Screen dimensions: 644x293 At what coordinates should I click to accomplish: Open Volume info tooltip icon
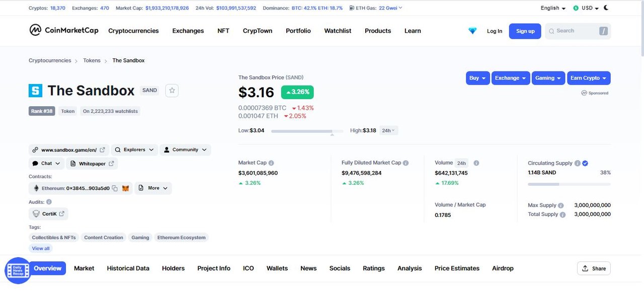pyautogui.click(x=476, y=163)
